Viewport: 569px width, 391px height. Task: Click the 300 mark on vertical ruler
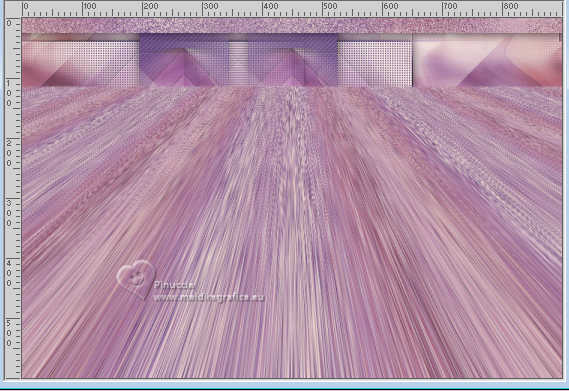click(9, 213)
